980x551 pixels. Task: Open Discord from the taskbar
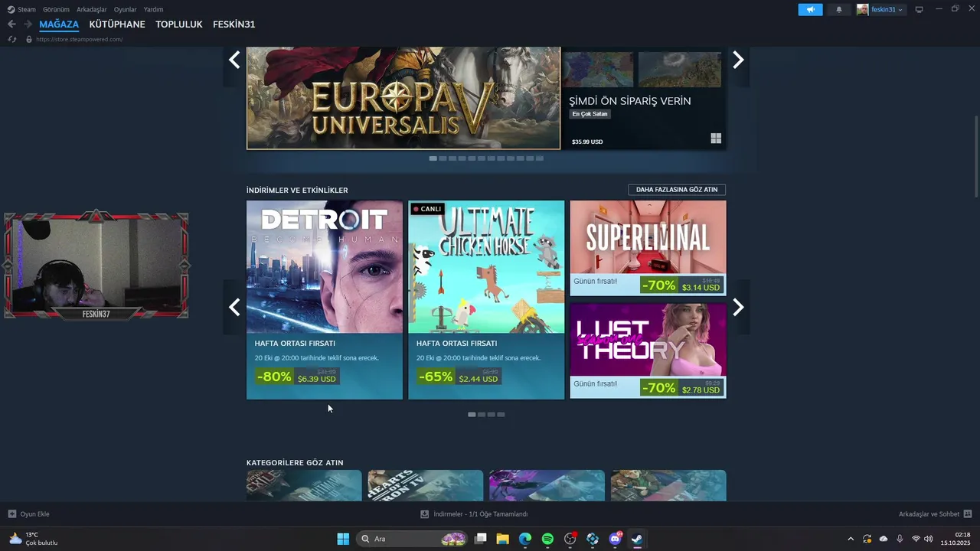pos(615,539)
